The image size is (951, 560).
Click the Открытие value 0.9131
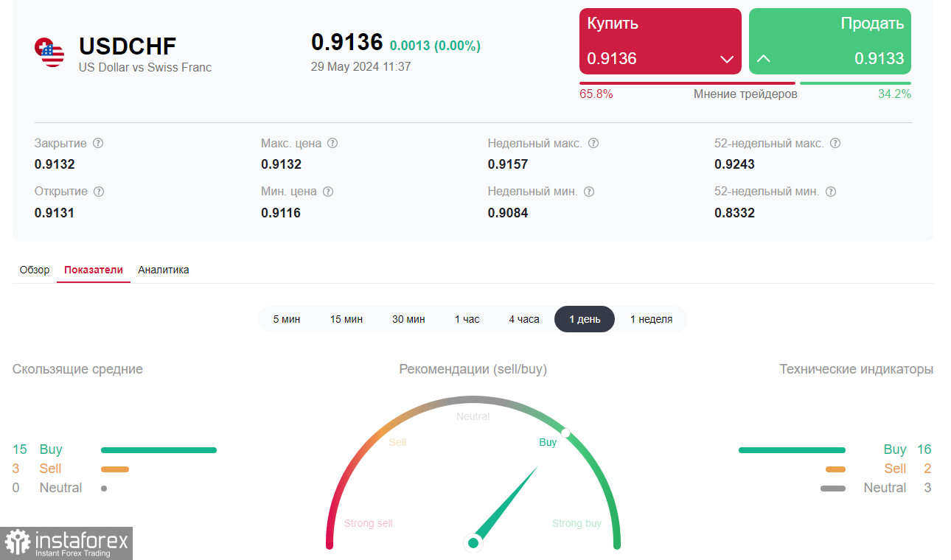pos(55,213)
